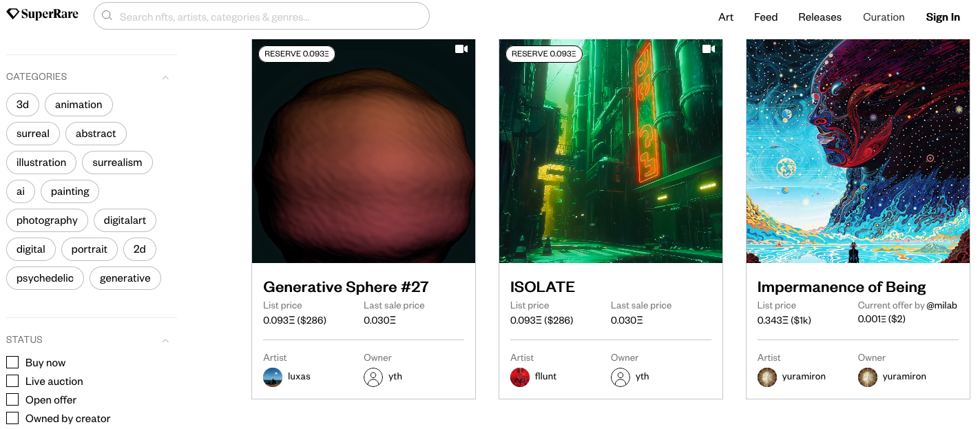Click yuramiron artist avatar
Viewport: 980px width, 429px height.
(x=767, y=377)
